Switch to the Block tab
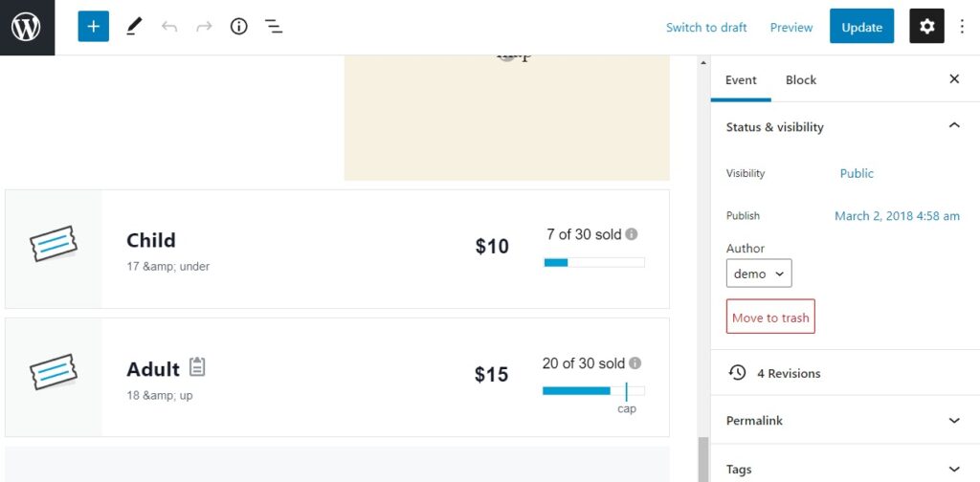Screen dimensions: 980x482 801,80
